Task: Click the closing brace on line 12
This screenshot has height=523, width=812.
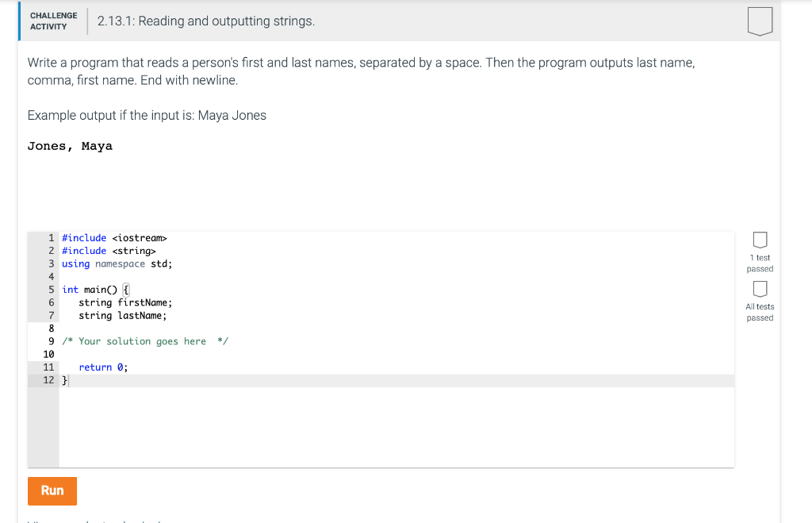Action: (x=63, y=380)
